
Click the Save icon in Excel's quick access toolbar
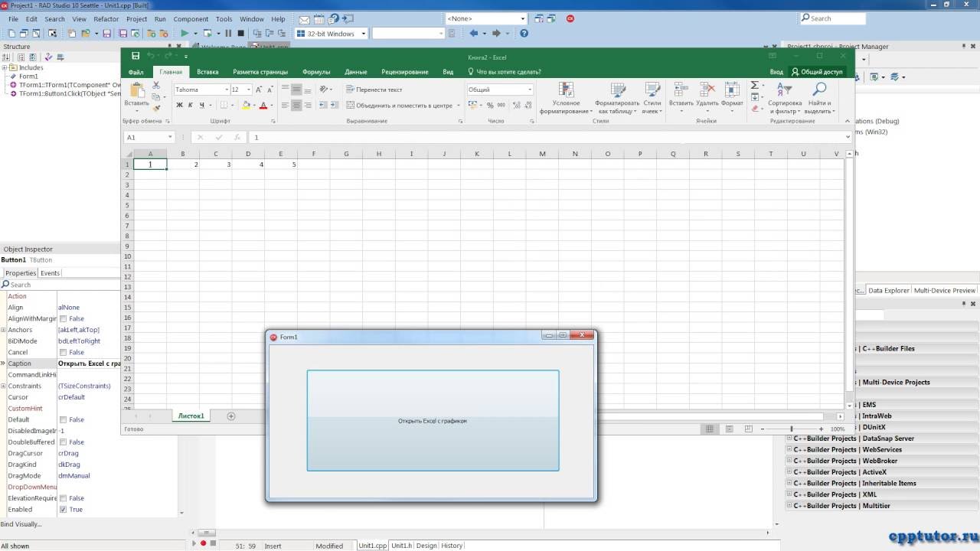tap(136, 56)
